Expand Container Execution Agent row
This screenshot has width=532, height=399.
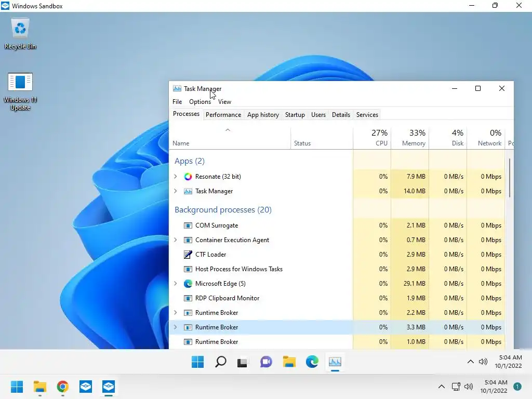tap(176, 240)
